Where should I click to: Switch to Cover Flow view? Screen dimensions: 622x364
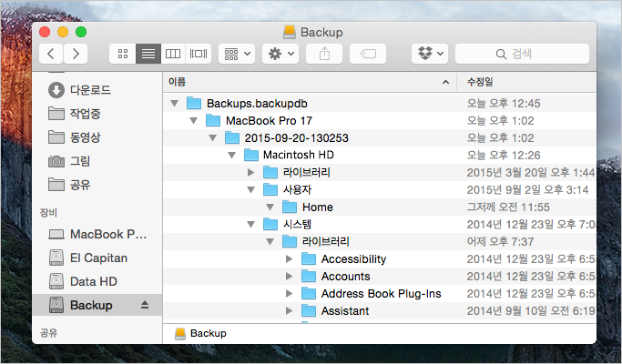pyautogui.click(x=199, y=54)
